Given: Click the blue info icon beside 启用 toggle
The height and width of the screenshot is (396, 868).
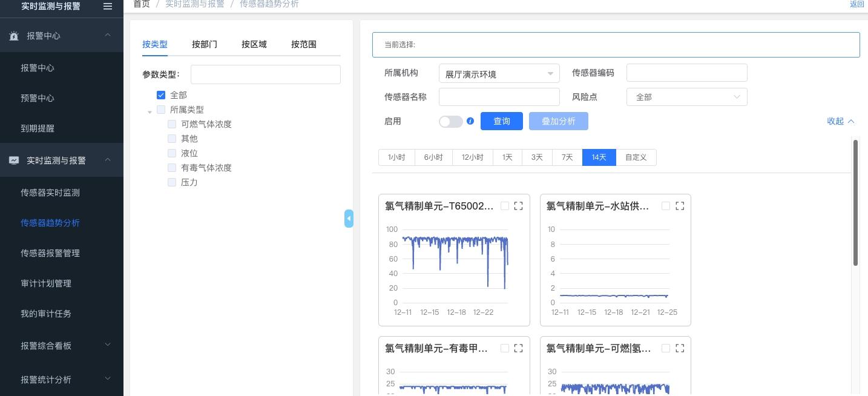Looking at the screenshot, I should (470, 121).
